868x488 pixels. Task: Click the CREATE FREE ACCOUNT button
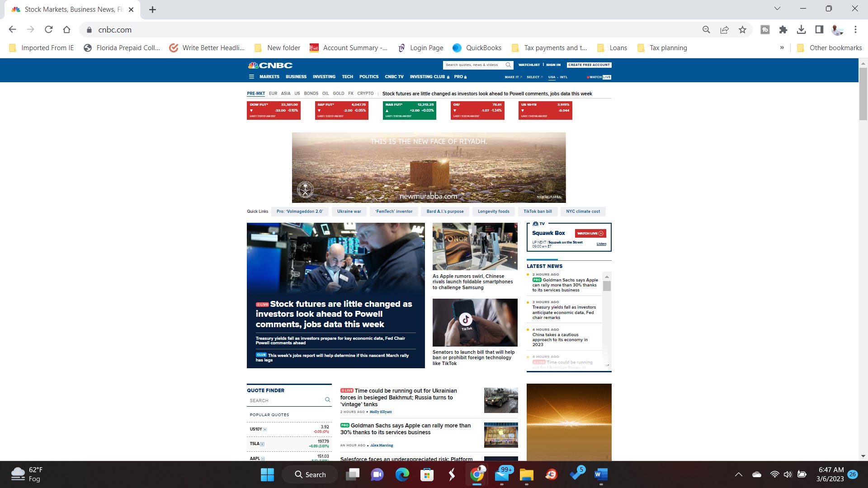click(589, 65)
